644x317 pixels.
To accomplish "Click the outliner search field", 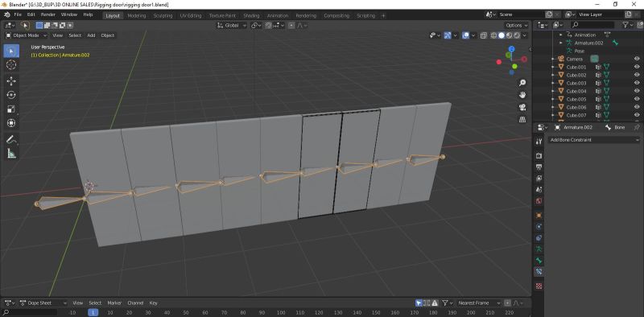I will (x=593, y=25).
